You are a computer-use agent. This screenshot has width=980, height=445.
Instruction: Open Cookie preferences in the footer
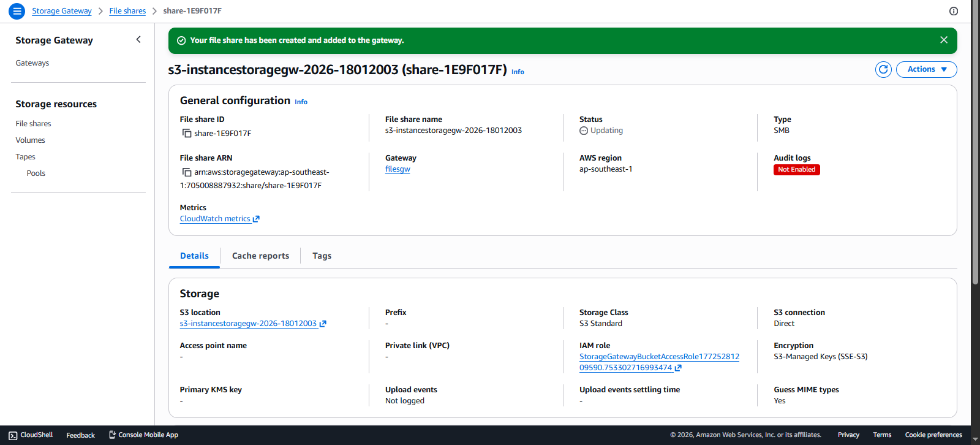tap(933, 435)
